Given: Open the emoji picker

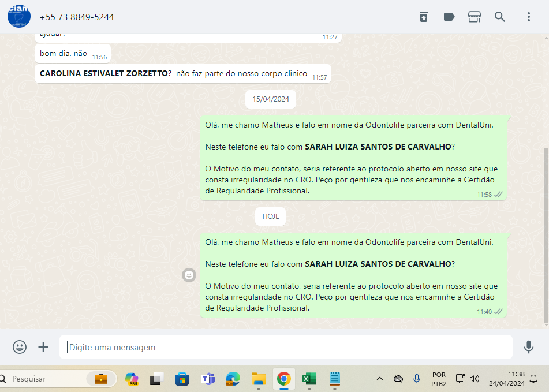Looking at the screenshot, I should pyautogui.click(x=20, y=347).
